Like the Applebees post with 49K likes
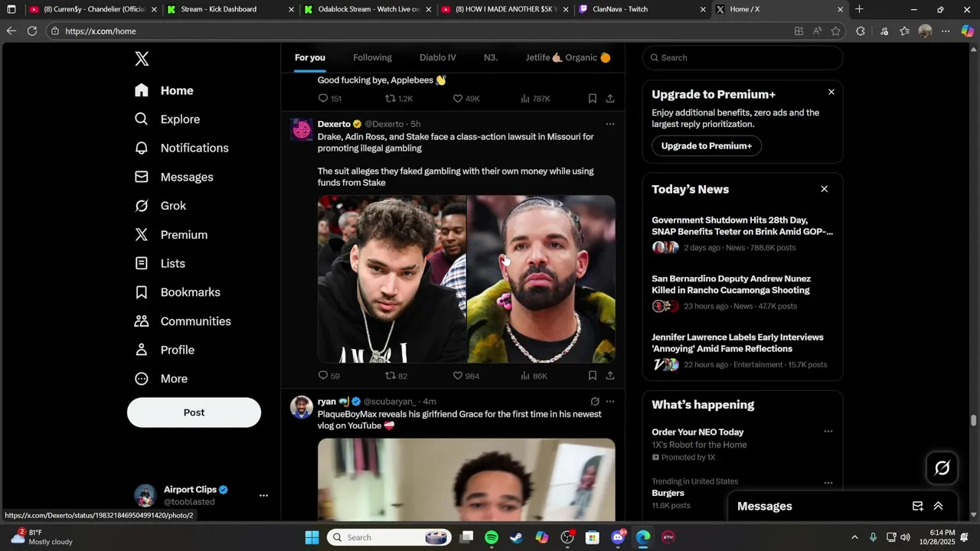Viewport: 980px width, 551px height. pos(458,99)
